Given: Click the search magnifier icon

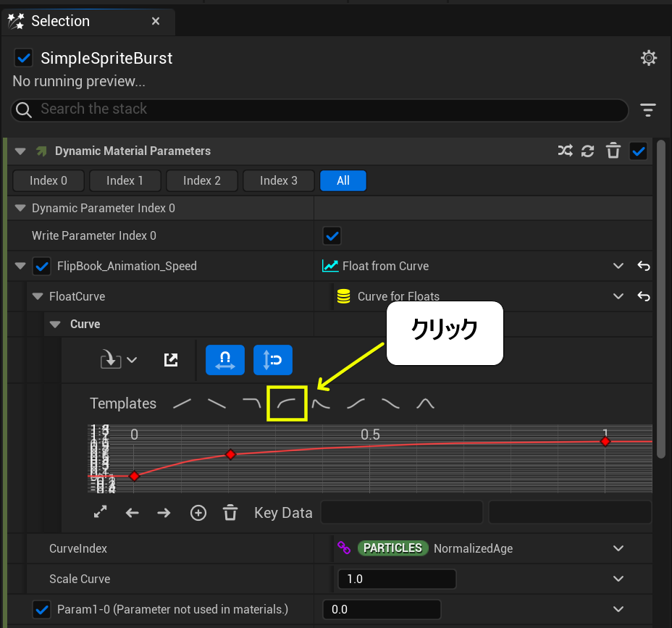Looking at the screenshot, I should click(24, 110).
